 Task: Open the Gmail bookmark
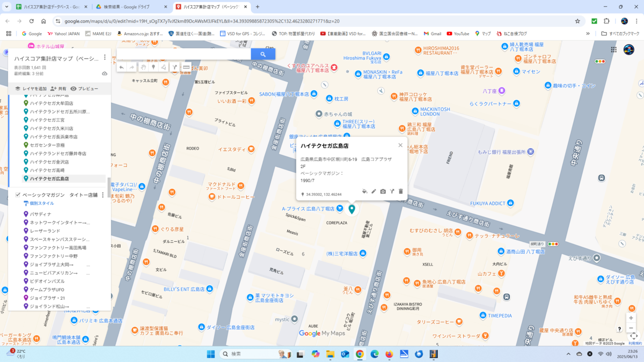click(x=432, y=33)
